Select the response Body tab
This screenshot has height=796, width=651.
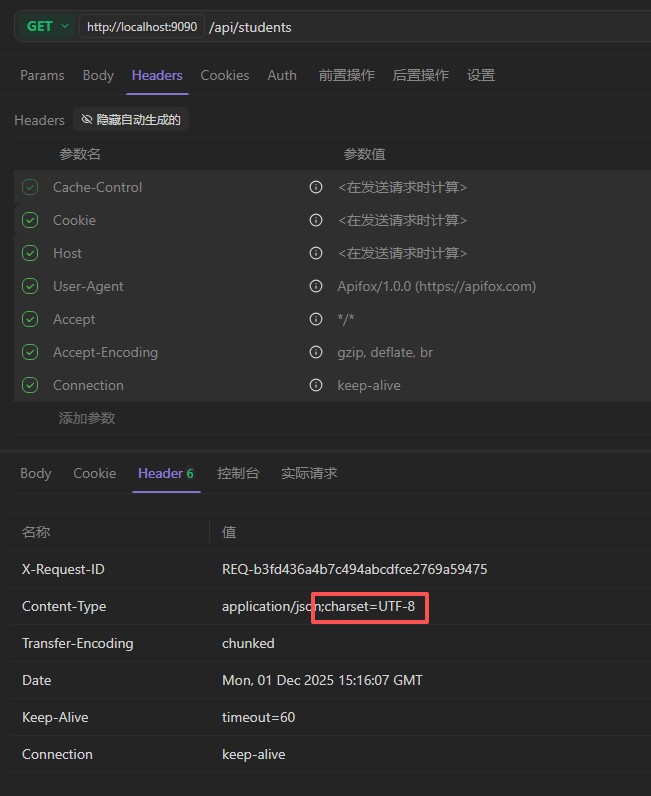tap(36, 473)
